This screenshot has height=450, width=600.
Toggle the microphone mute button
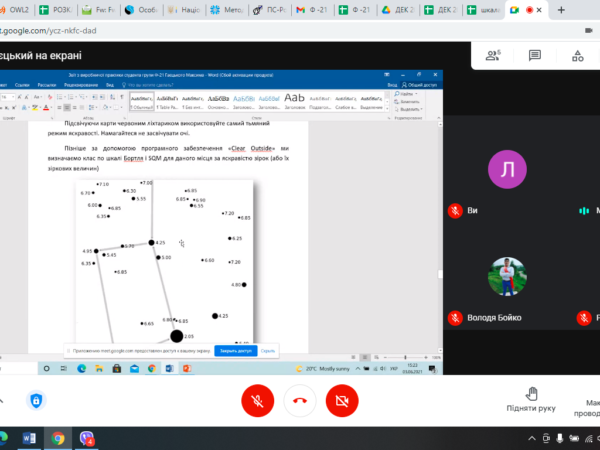pyautogui.click(x=257, y=400)
